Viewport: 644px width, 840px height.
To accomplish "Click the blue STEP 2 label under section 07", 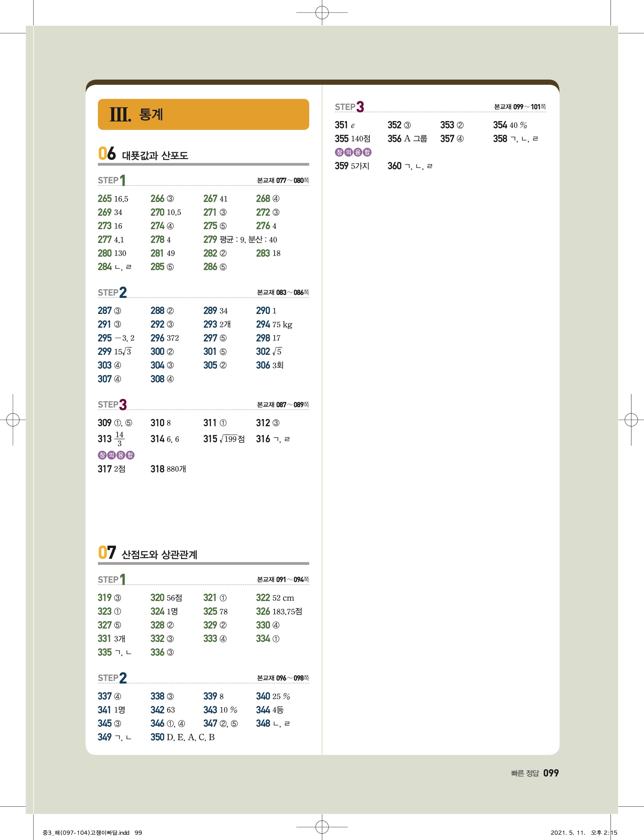I will 112,678.
